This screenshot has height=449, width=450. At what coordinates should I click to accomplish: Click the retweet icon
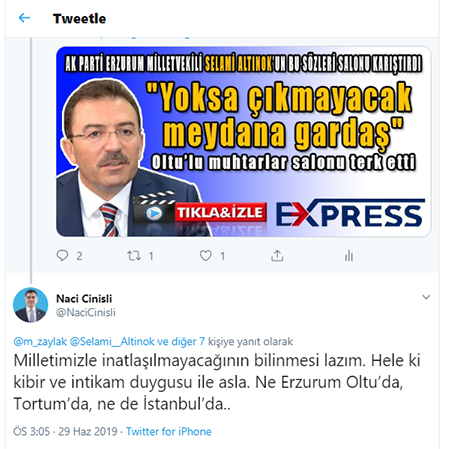click(134, 256)
